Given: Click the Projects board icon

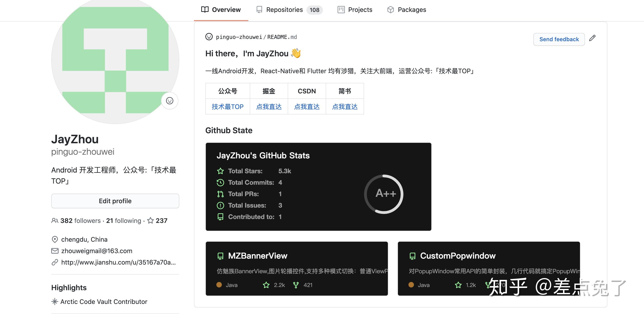Looking at the screenshot, I should tap(341, 10).
